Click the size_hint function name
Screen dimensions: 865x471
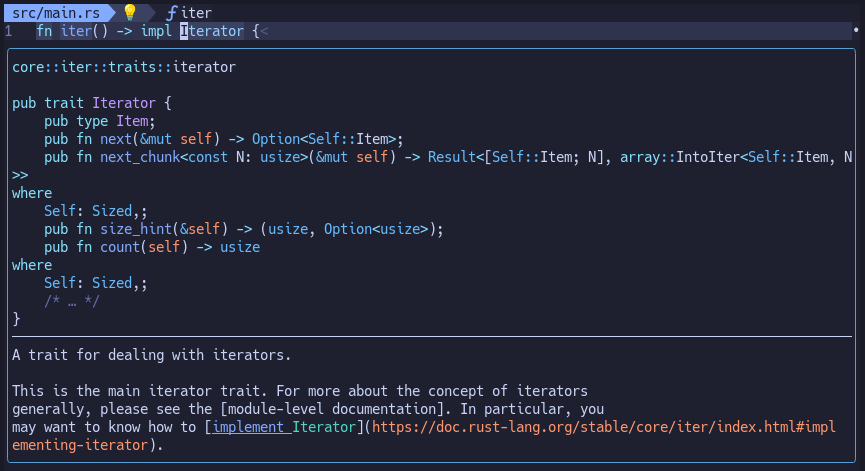click(x=136, y=229)
